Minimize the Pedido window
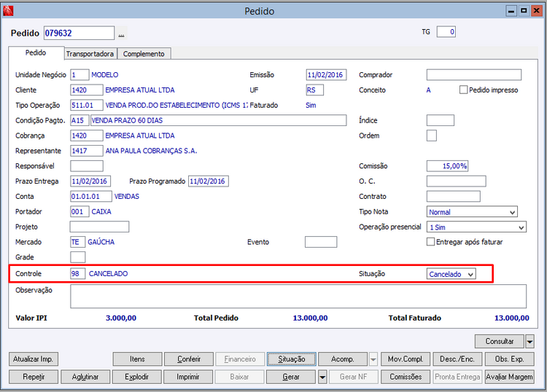The image size is (547, 392). tap(511, 11)
